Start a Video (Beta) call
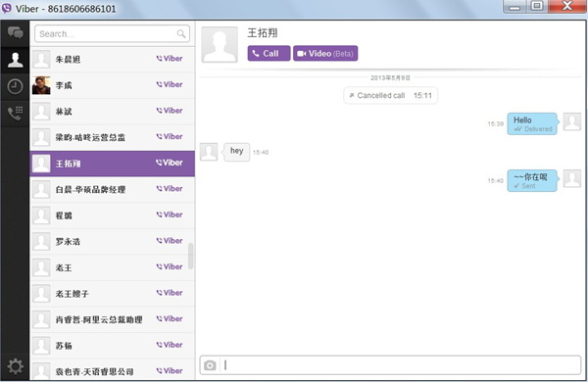The width and height of the screenshot is (588, 382). click(x=325, y=53)
